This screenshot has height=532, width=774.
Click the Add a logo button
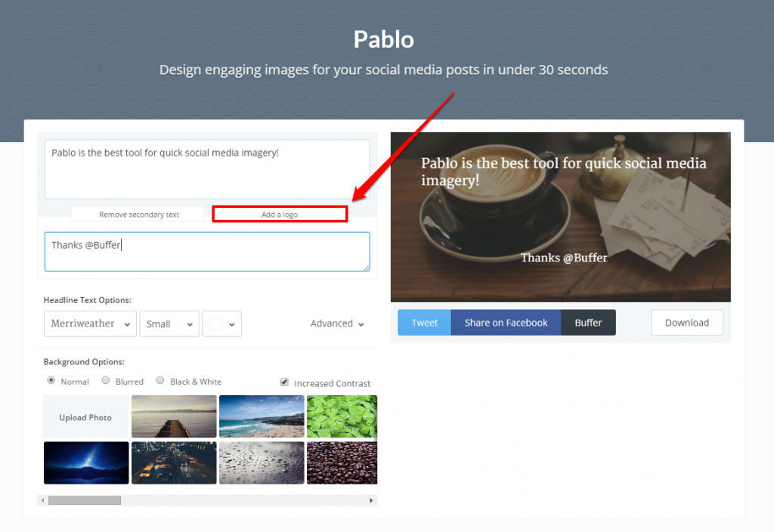point(280,215)
